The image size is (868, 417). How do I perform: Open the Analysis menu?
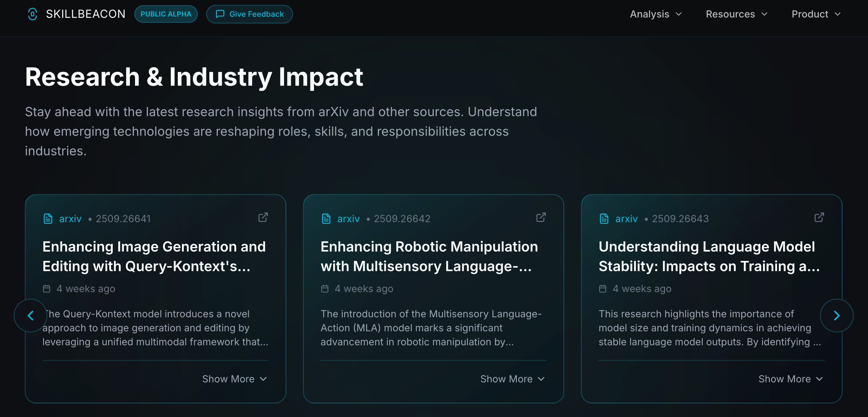coord(656,14)
